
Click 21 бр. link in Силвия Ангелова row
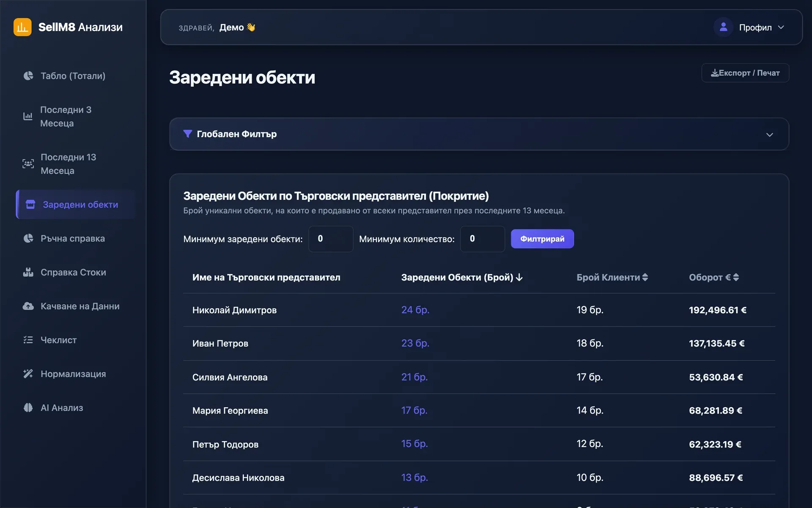[414, 377]
